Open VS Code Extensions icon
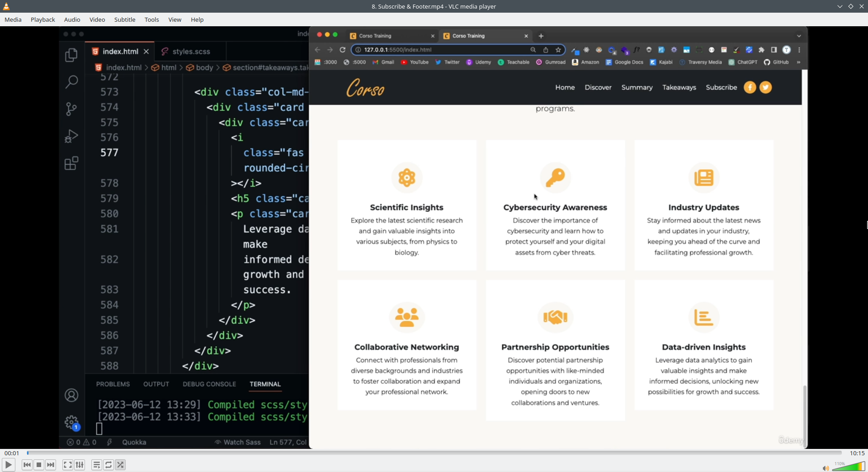Image resolution: width=868 pixels, height=472 pixels. click(71, 163)
